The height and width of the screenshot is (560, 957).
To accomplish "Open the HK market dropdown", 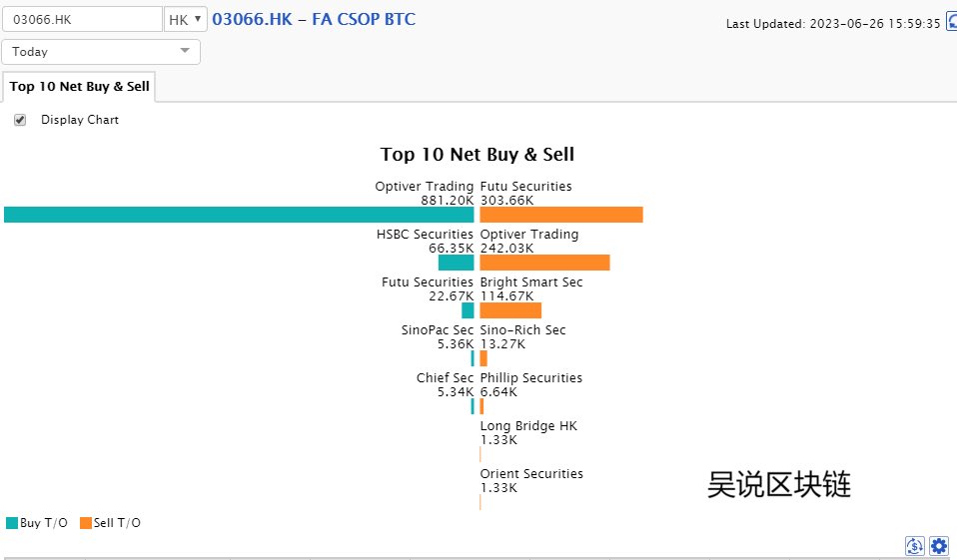I will coord(186,20).
